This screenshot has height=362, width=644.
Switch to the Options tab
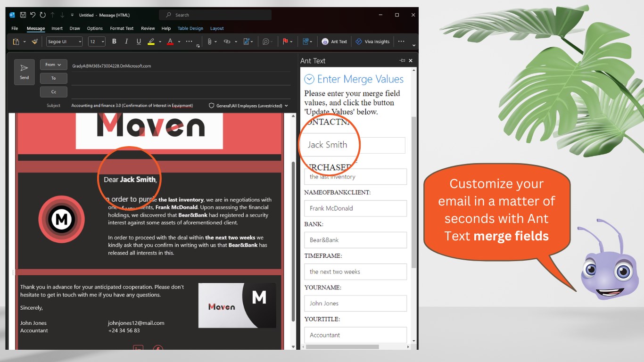(x=95, y=28)
